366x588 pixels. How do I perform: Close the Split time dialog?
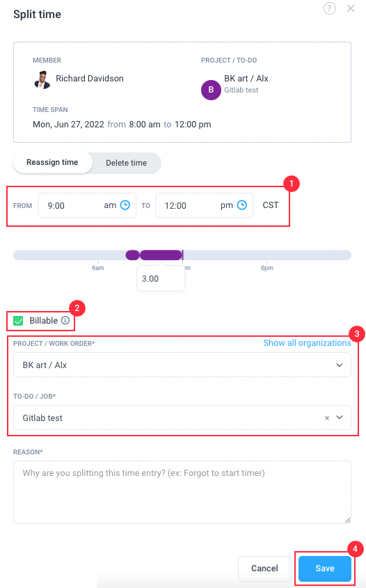pyautogui.click(x=351, y=8)
